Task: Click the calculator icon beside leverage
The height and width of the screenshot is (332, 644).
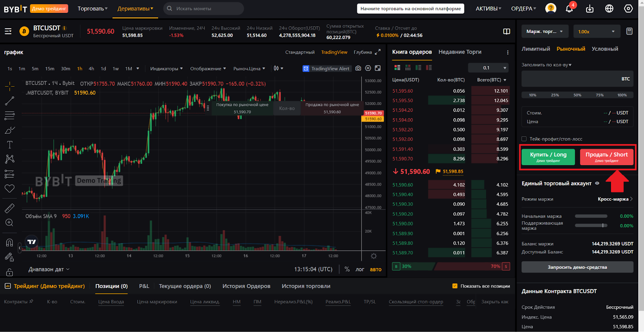Action: 629,31
